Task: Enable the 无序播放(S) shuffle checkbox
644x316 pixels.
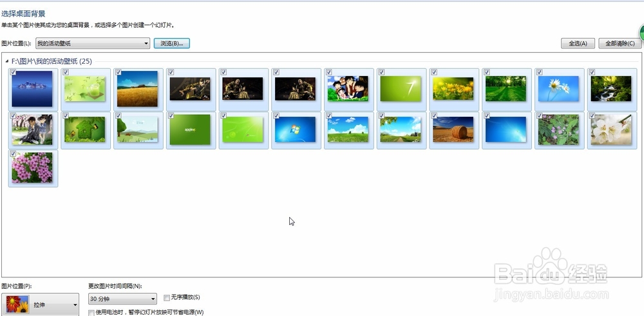Action: point(167,297)
